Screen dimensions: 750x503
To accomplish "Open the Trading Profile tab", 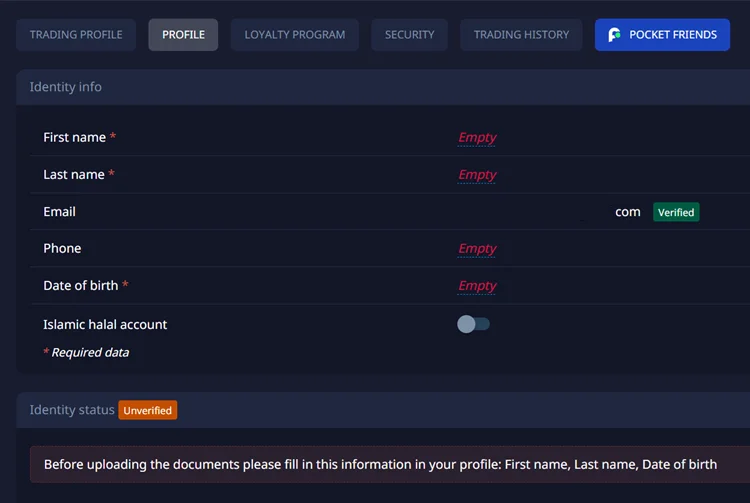I will coord(76,35).
